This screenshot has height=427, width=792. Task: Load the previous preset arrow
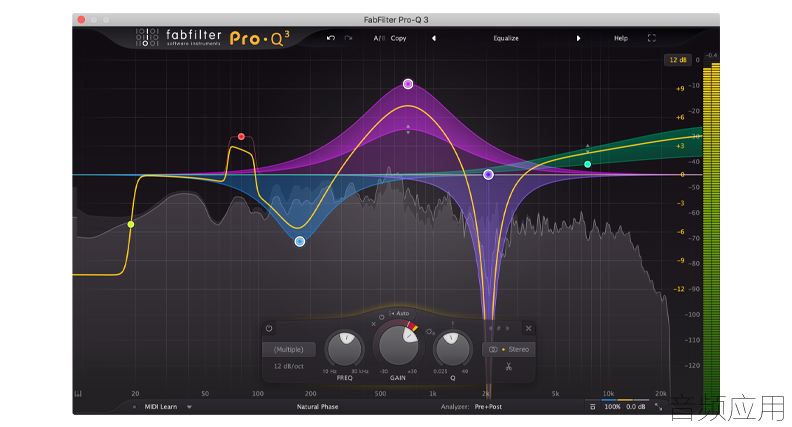click(433, 38)
